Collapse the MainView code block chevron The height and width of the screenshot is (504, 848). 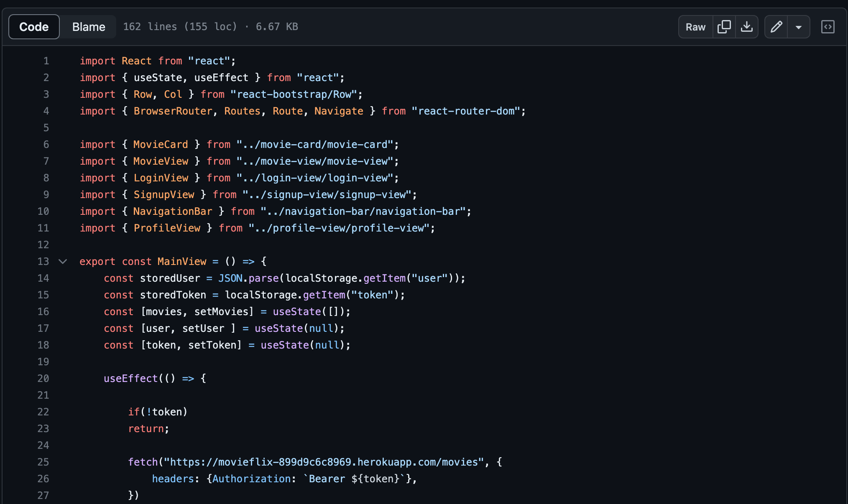coord(63,262)
